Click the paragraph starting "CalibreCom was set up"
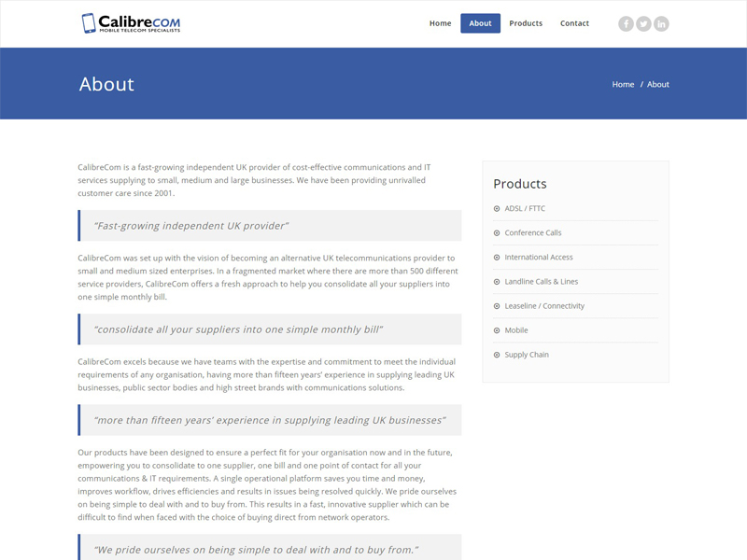This screenshot has width=747, height=560. tap(268, 277)
